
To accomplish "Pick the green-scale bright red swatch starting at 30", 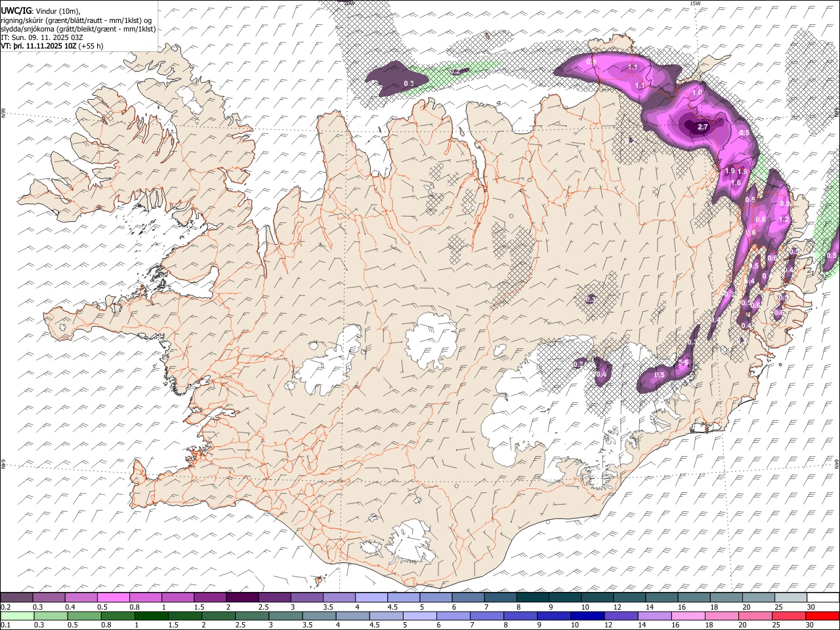I will (x=822, y=616).
